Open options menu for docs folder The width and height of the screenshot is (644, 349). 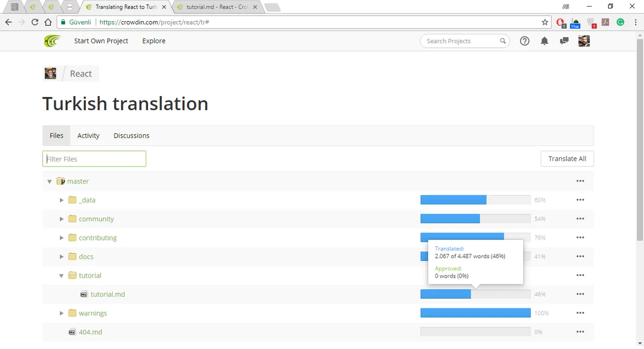pyautogui.click(x=580, y=256)
